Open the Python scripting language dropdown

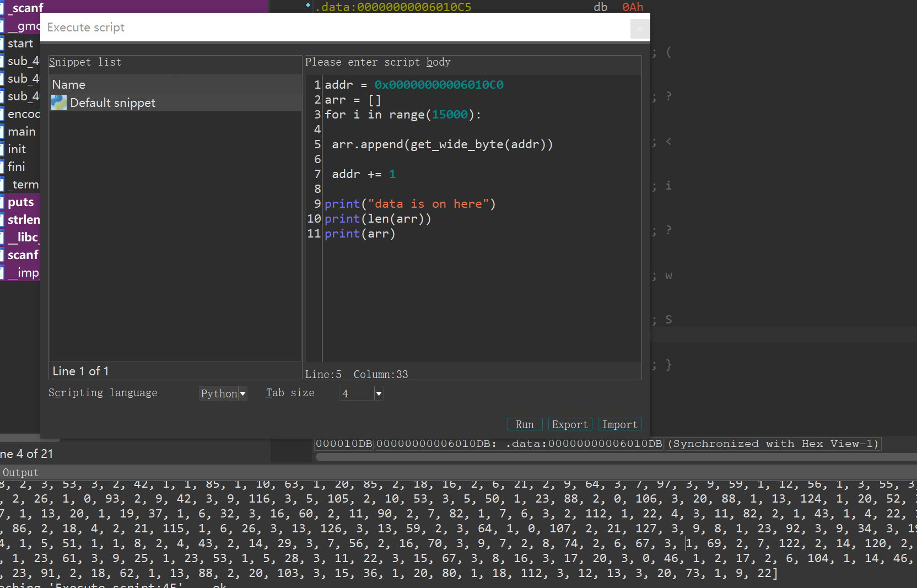tap(223, 393)
